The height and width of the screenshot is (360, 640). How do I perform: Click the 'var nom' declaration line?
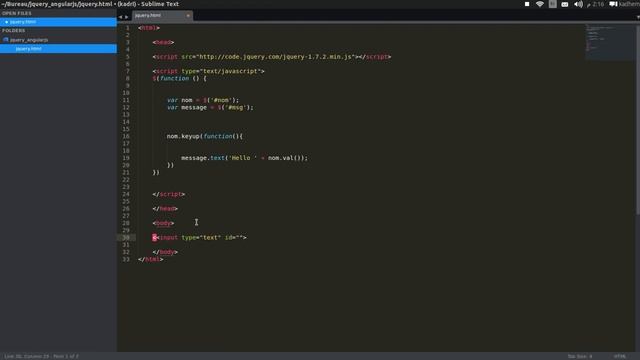[x=203, y=100]
